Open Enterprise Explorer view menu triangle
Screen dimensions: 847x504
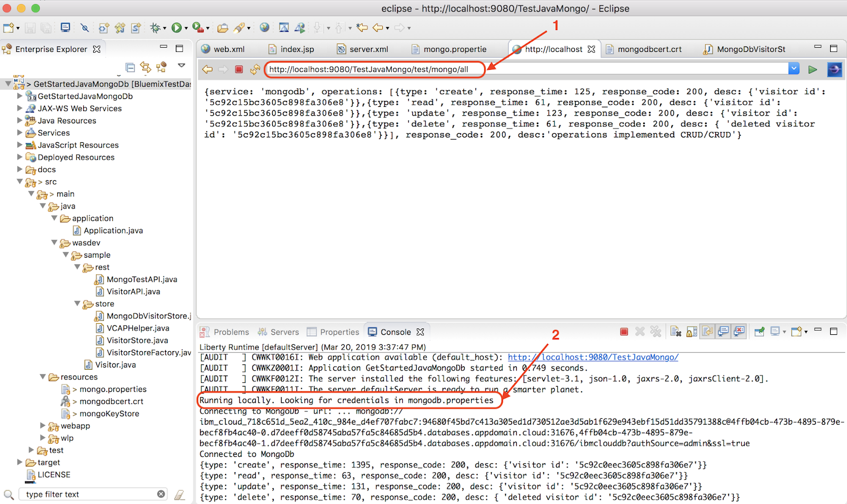(182, 66)
